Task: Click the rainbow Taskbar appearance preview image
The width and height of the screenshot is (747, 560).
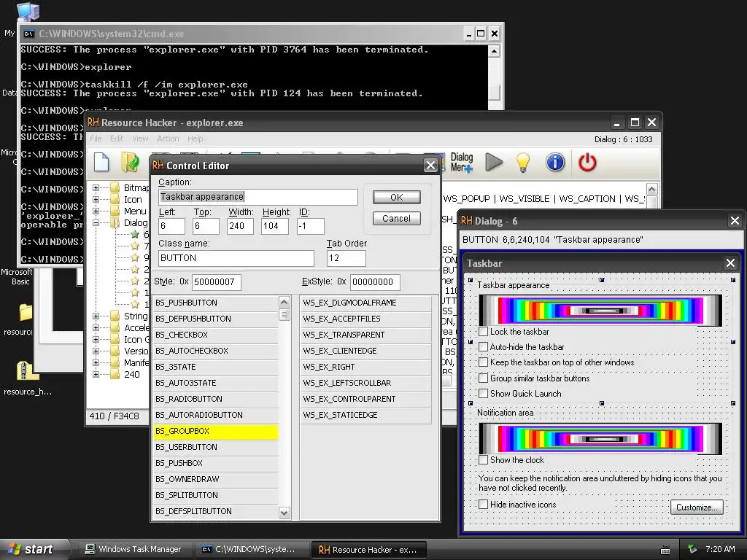Action: [600, 311]
